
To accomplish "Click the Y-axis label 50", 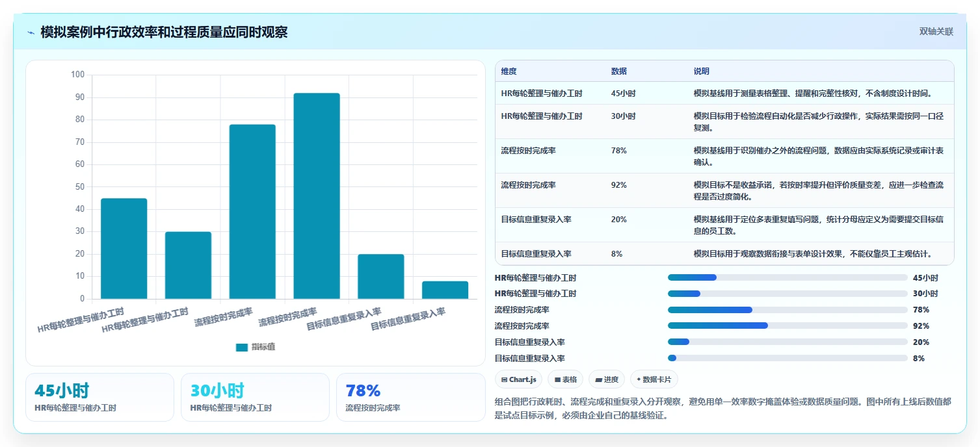I will [80, 187].
